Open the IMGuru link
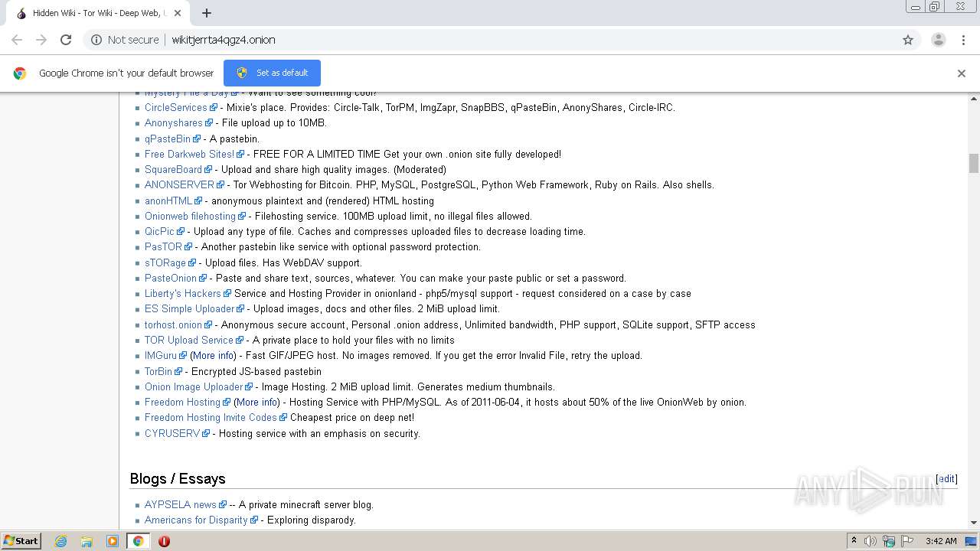 pos(161,356)
